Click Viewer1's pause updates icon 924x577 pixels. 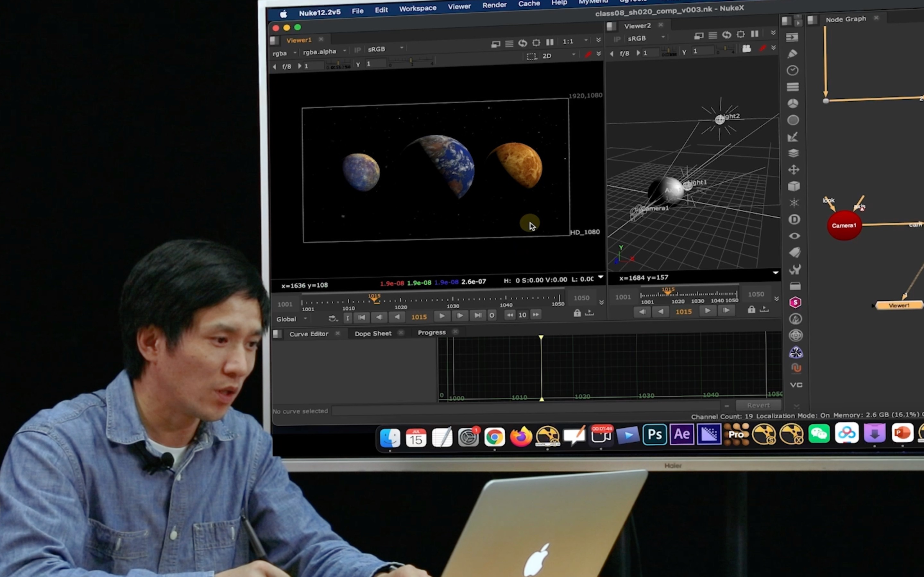pyautogui.click(x=550, y=42)
